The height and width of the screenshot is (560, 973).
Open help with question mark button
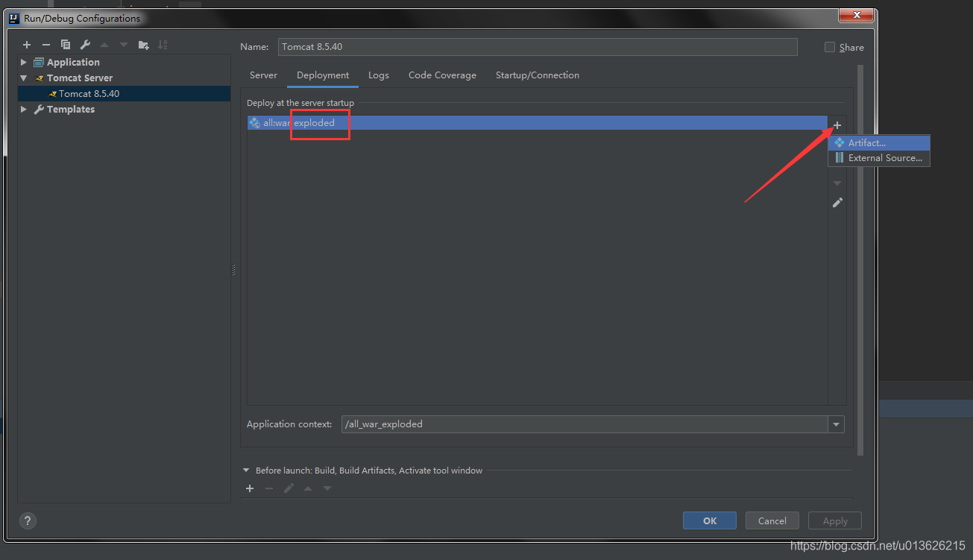pos(28,520)
